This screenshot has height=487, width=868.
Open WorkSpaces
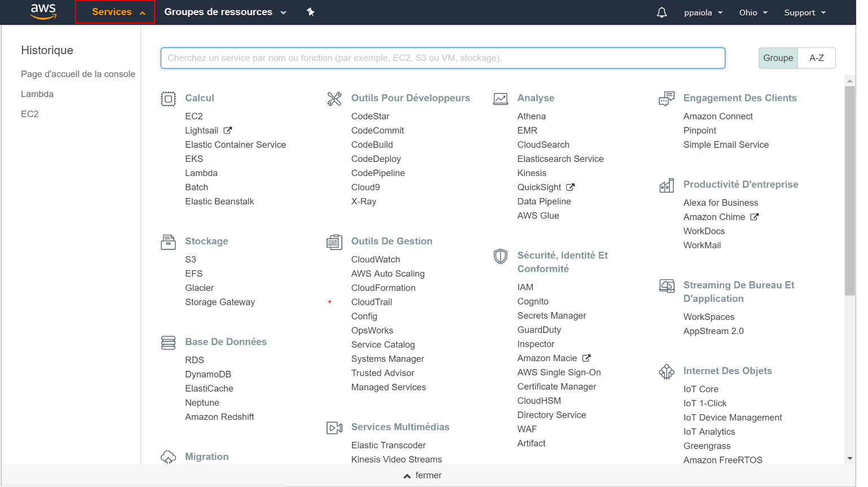pos(709,317)
